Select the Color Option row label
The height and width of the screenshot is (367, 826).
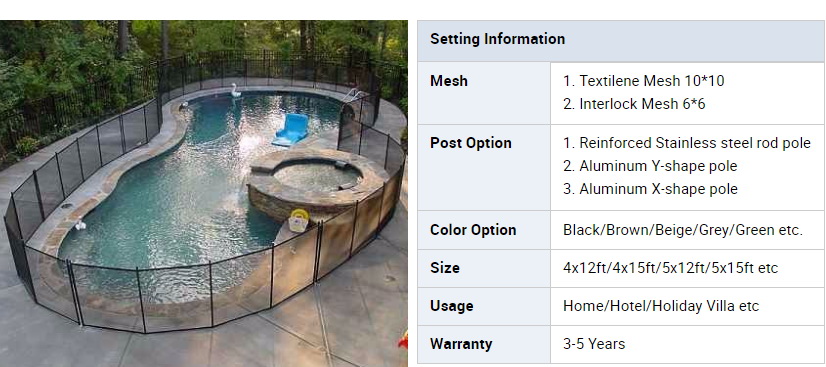(473, 230)
